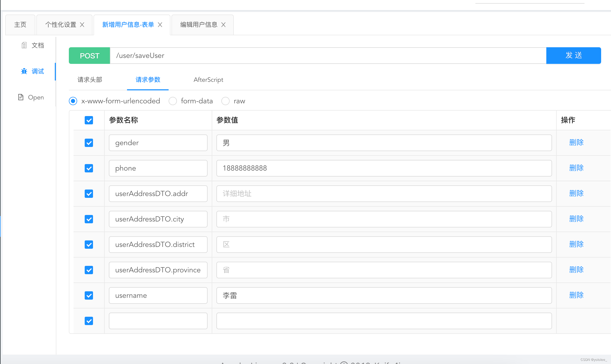Viewport: 611px width, 364px height.
Task: Uncheck the userAddressDTO.city checkbox
Action: click(89, 218)
